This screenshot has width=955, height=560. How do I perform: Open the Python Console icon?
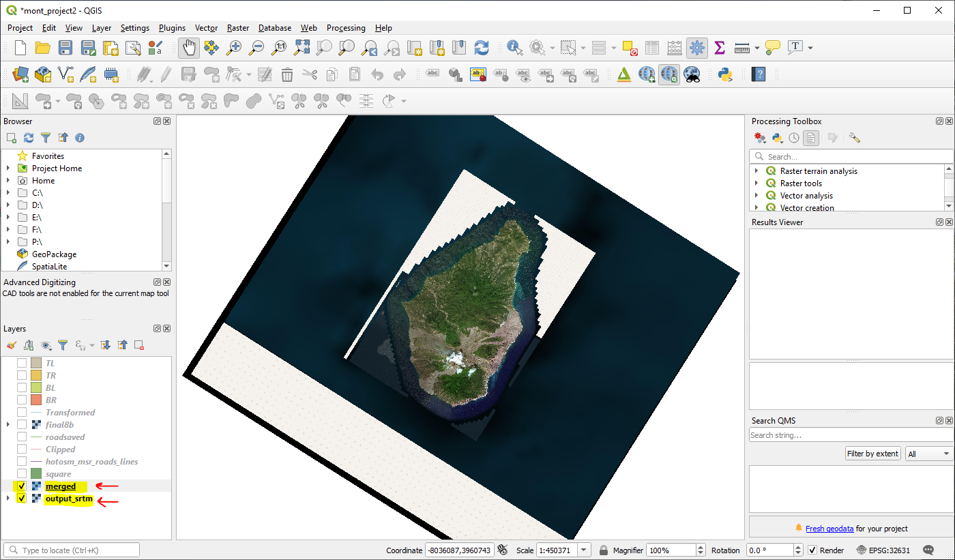click(725, 74)
